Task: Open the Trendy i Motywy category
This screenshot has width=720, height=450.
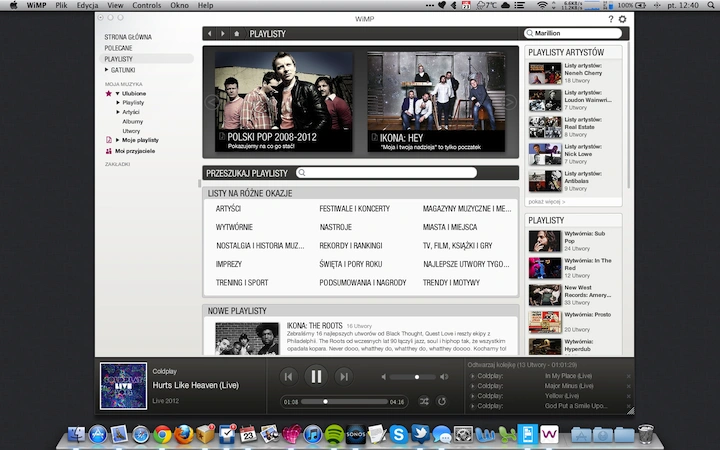Action: pyautogui.click(x=451, y=282)
